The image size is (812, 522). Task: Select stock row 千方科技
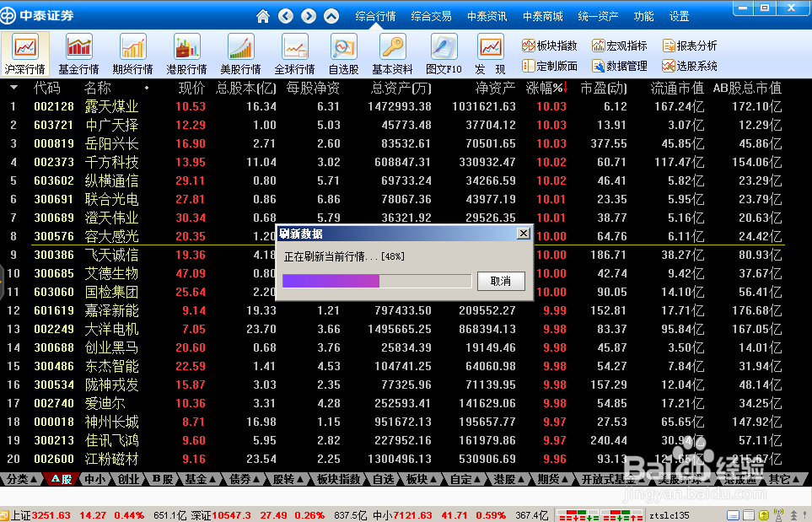[x=394, y=162]
